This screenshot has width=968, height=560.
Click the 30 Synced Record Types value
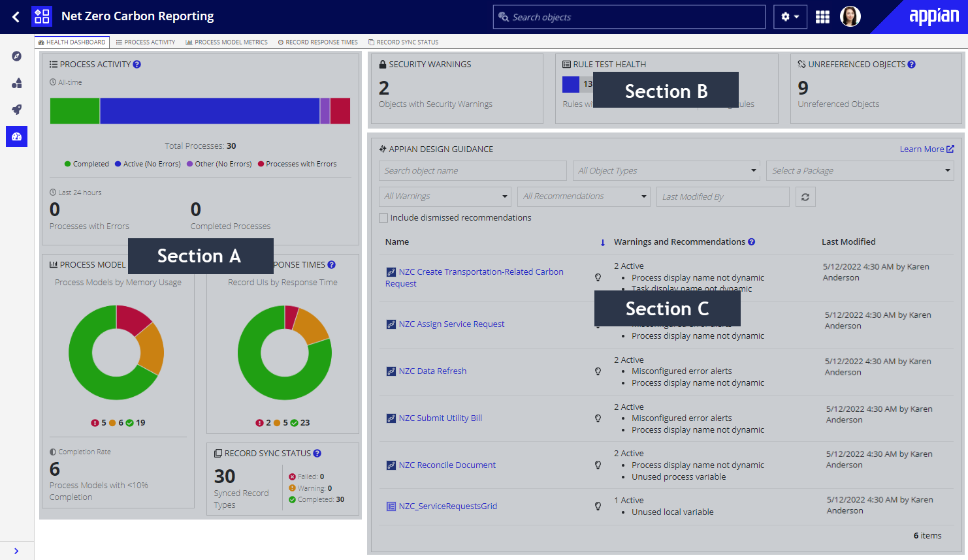[x=225, y=476]
